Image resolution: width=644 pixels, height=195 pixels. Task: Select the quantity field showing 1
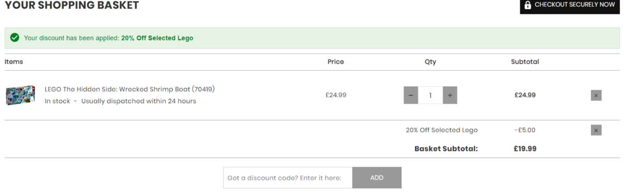pos(430,95)
